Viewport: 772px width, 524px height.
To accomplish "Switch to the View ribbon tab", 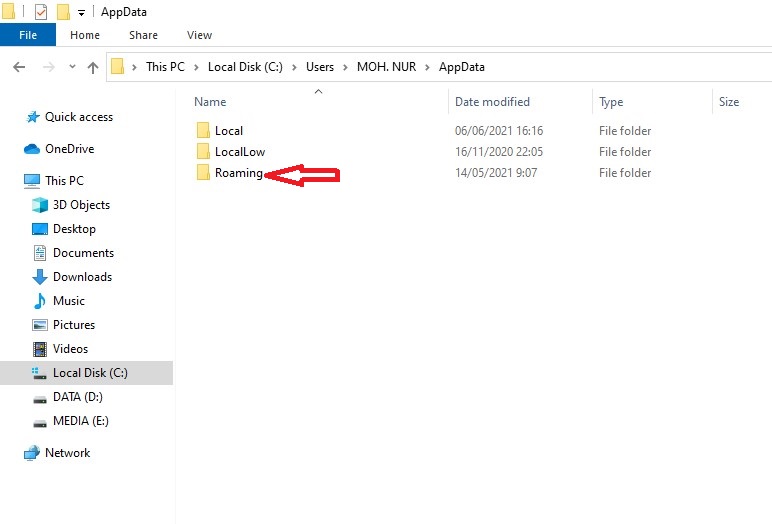I will point(199,35).
